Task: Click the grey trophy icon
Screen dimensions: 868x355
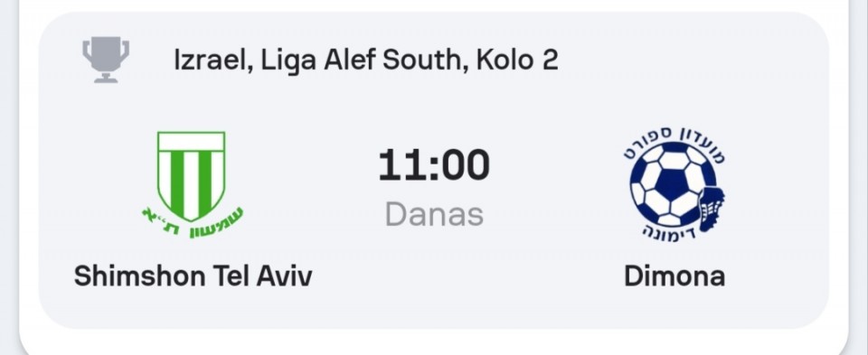Action: (106, 60)
